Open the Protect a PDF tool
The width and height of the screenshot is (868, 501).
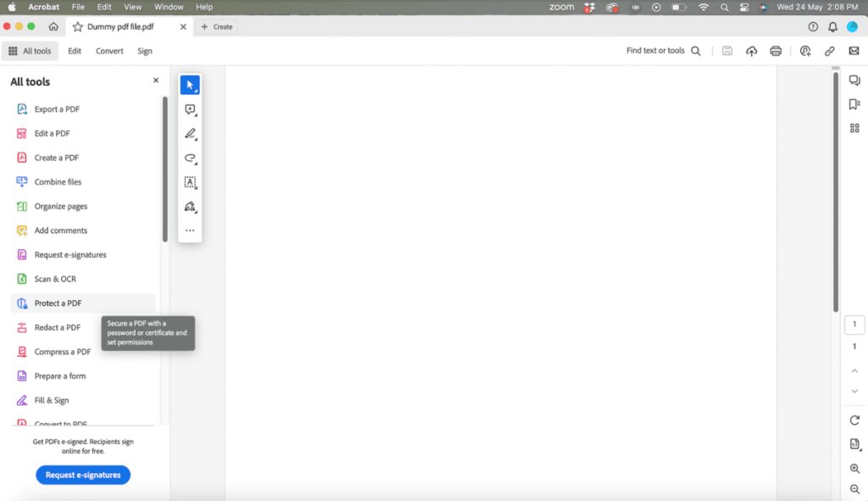point(58,303)
